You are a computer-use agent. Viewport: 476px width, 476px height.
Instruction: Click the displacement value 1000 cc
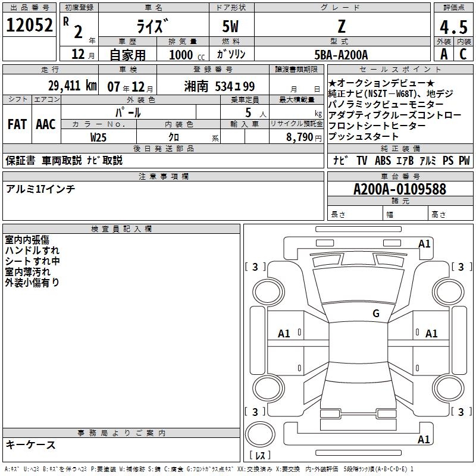pyautogui.click(x=187, y=55)
